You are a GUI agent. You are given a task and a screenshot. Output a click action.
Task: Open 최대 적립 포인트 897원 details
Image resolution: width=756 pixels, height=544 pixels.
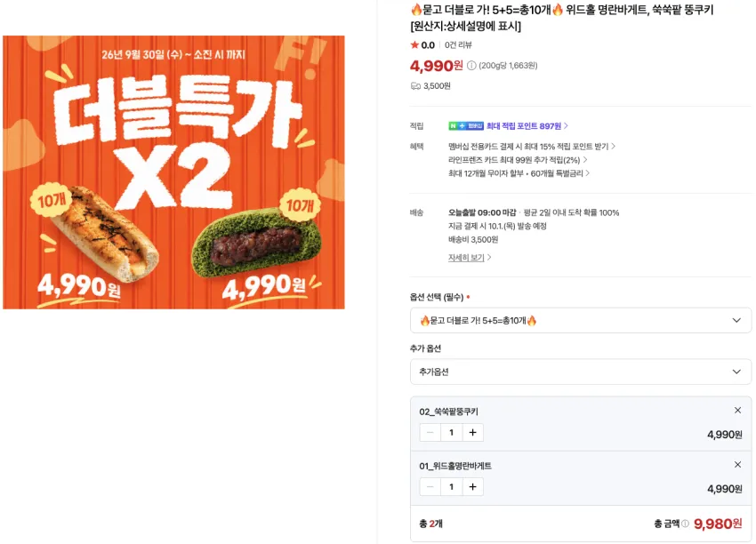coord(527,125)
